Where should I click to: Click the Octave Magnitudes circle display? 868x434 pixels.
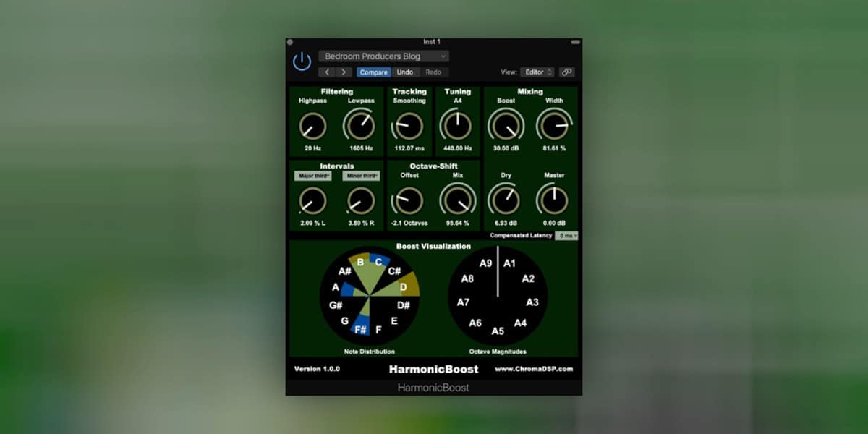(x=498, y=296)
